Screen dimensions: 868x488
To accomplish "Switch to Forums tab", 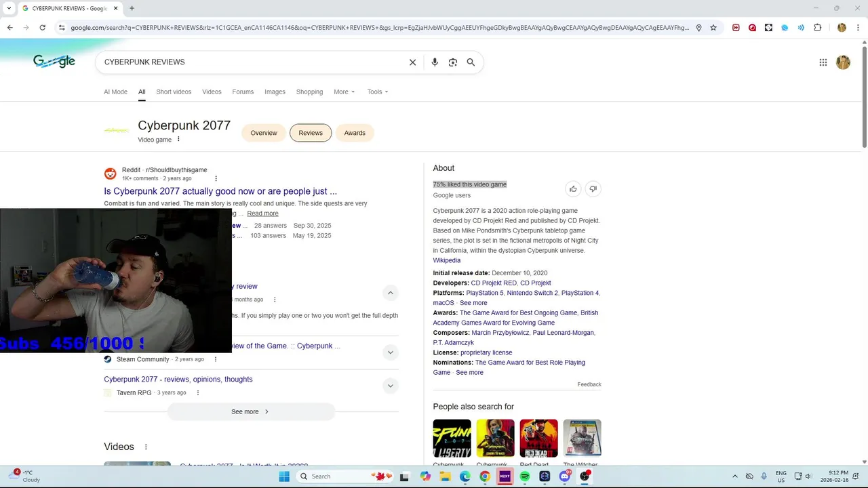I will click(x=243, y=92).
